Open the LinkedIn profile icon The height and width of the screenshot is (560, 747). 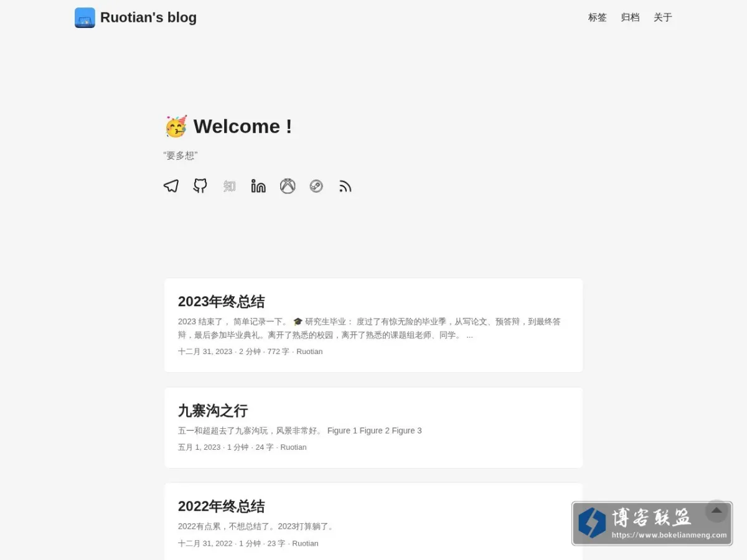pyautogui.click(x=258, y=186)
